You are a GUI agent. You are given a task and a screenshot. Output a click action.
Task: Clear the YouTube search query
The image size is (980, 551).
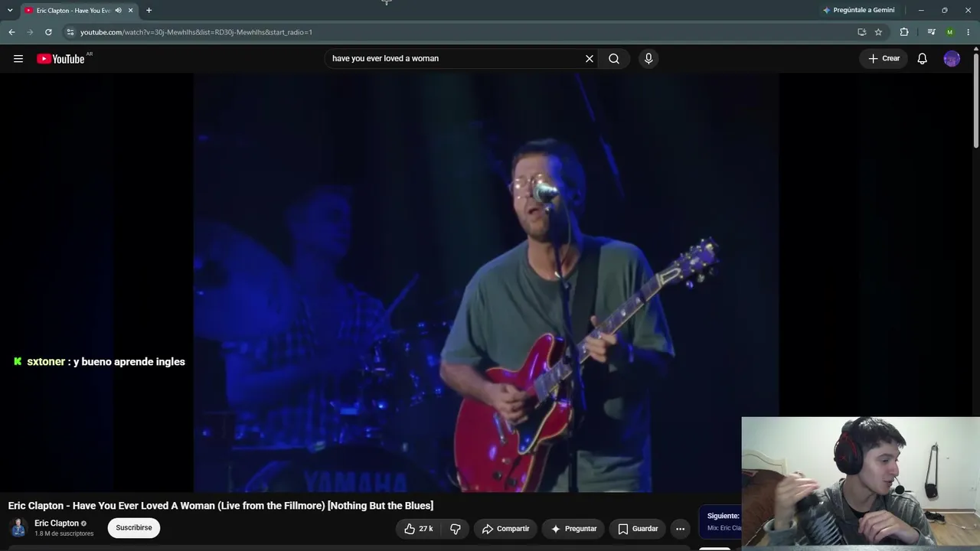point(590,59)
